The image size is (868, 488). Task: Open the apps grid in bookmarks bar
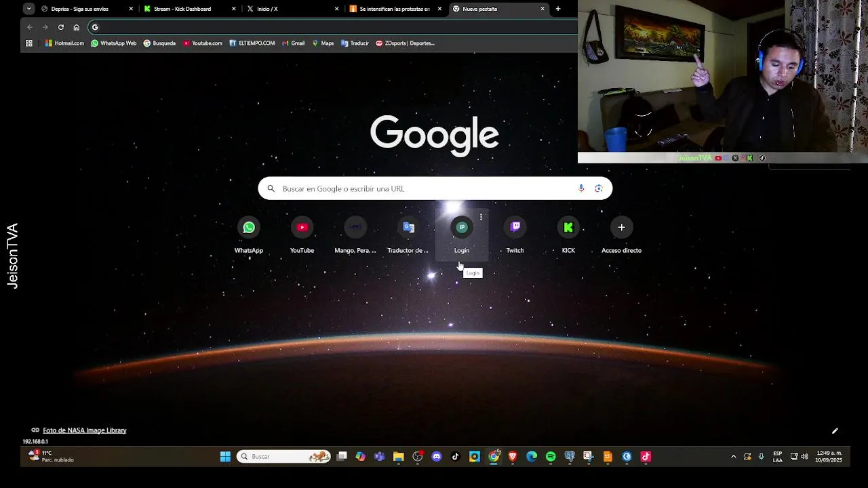coord(29,43)
